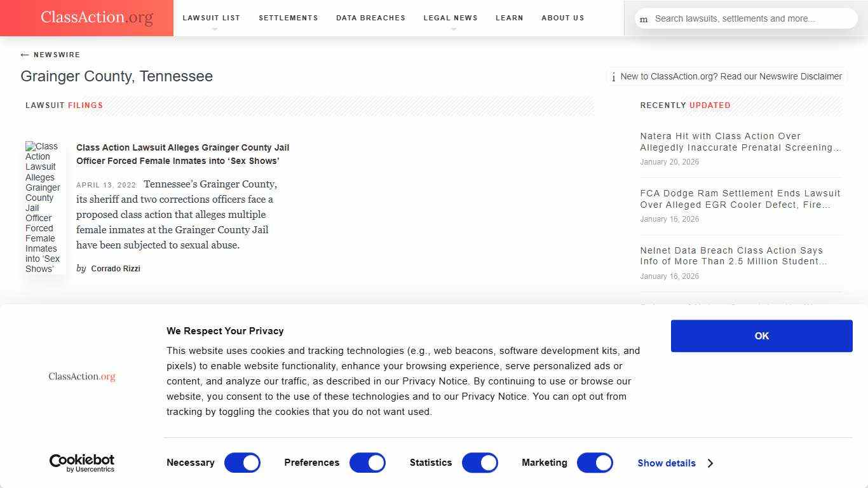The image size is (868, 488).
Task: Click the ClassAction.org header logo
Action: pyautogui.click(x=97, y=18)
